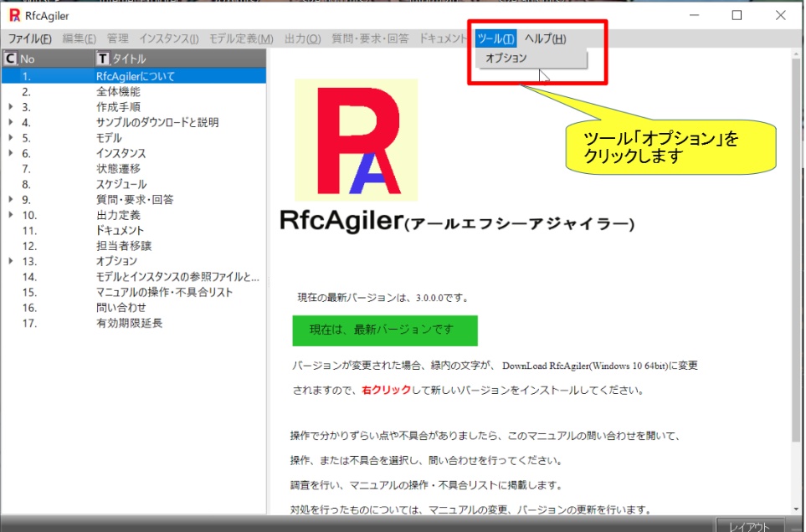806x532 pixels.
Task: Click the No column header
Action: pos(48,59)
